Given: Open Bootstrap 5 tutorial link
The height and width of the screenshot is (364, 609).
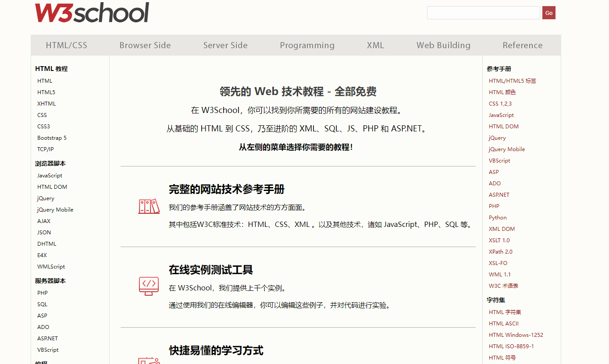Looking at the screenshot, I should tap(52, 138).
